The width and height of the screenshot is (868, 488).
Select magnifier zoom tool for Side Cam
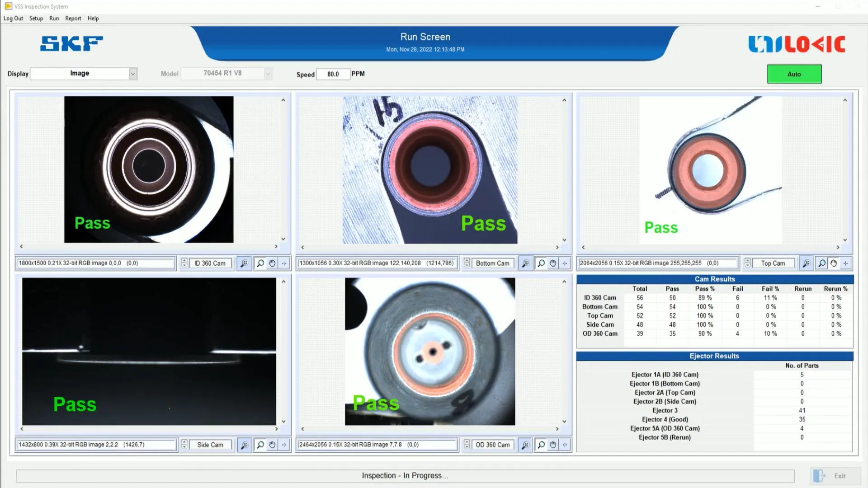tap(260, 445)
